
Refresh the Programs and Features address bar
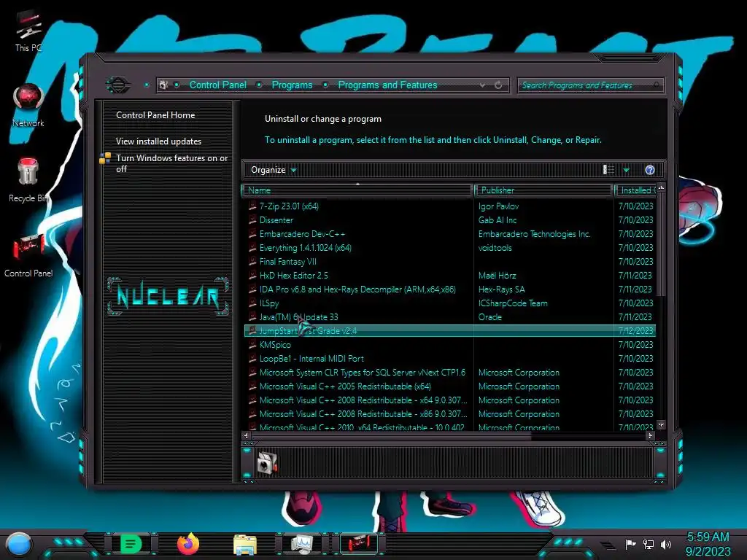tap(498, 85)
